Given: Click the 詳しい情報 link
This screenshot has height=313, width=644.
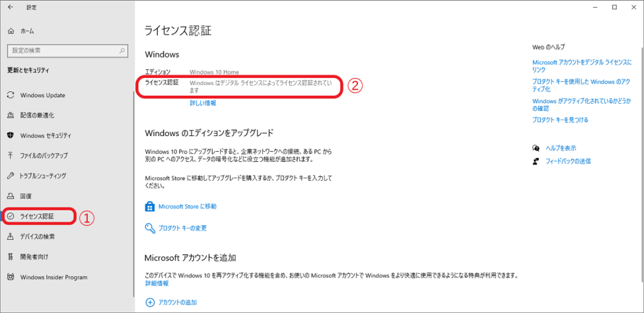Looking at the screenshot, I should 203,103.
